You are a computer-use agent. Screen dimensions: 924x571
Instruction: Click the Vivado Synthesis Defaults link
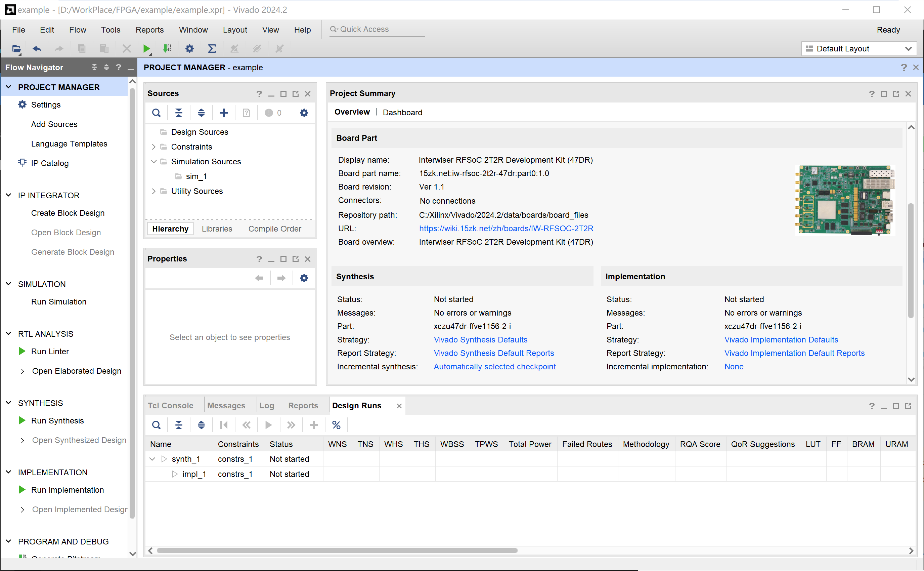coord(480,340)
